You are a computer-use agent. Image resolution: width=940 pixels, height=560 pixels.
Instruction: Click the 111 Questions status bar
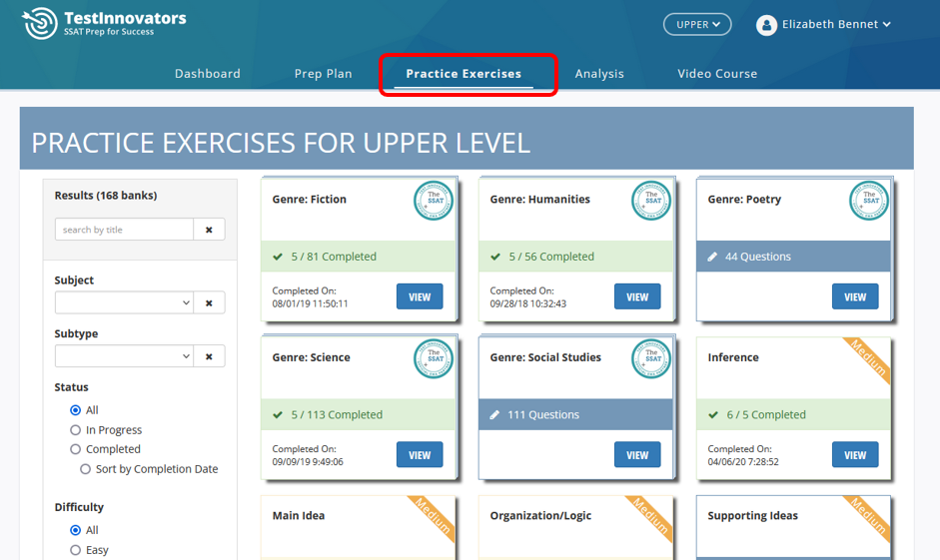tap(575, 414)
